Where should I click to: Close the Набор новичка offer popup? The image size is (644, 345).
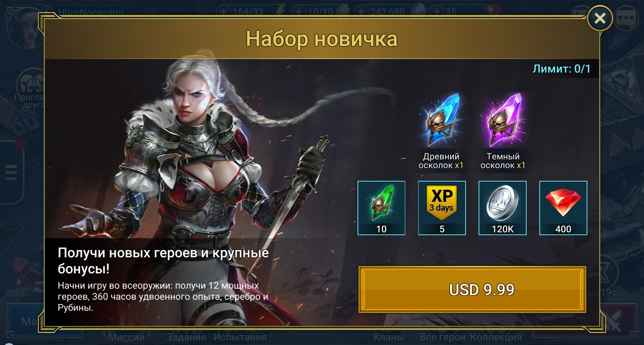[x=600, y=18]
